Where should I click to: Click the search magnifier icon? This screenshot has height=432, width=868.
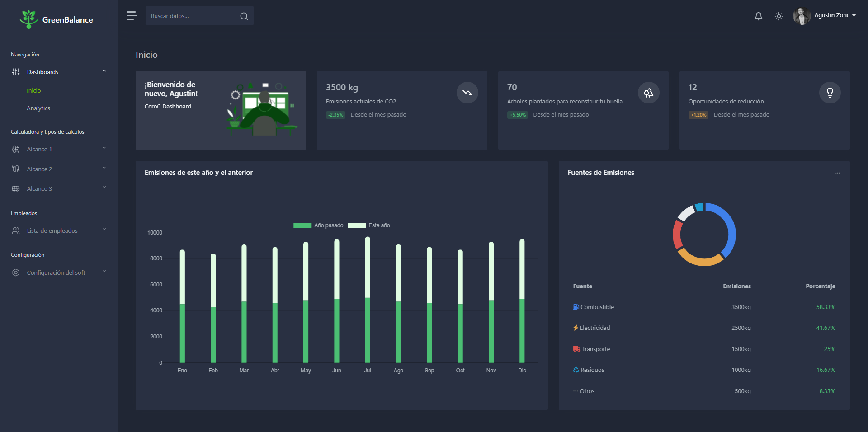pos(244,16)
